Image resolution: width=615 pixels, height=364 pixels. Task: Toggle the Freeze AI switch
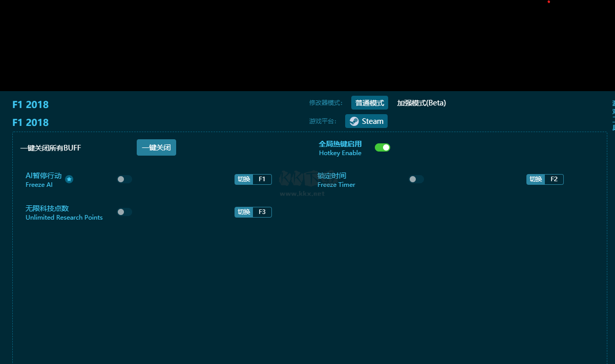(x=124, y=179)
